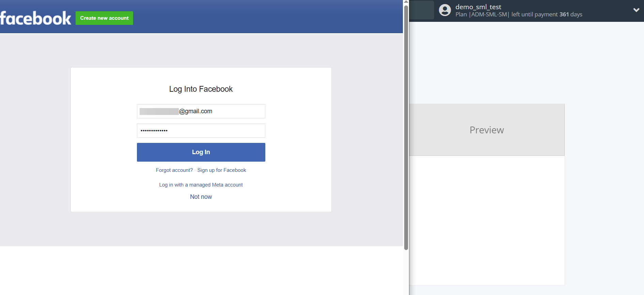
Task: Click the user avatar icon in the header
Action: tap(445, 10)
